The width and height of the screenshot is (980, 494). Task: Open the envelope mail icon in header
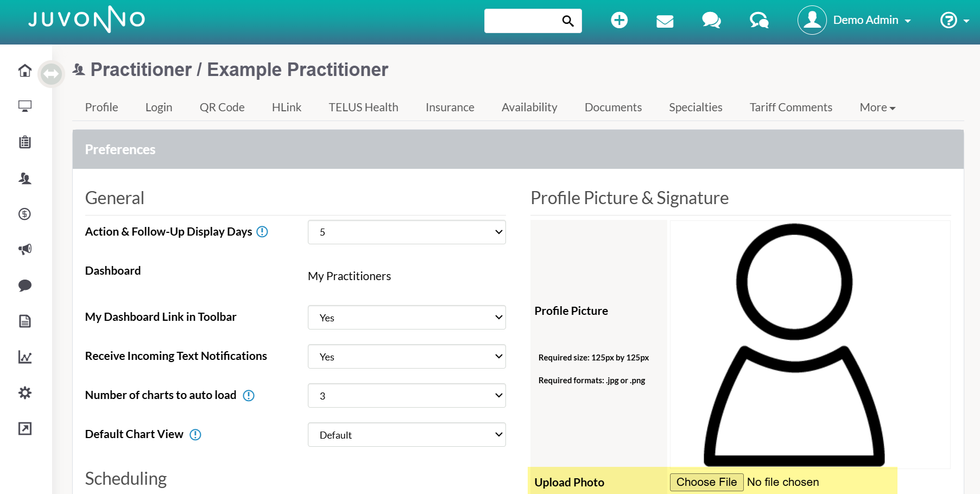coord(665,21)
